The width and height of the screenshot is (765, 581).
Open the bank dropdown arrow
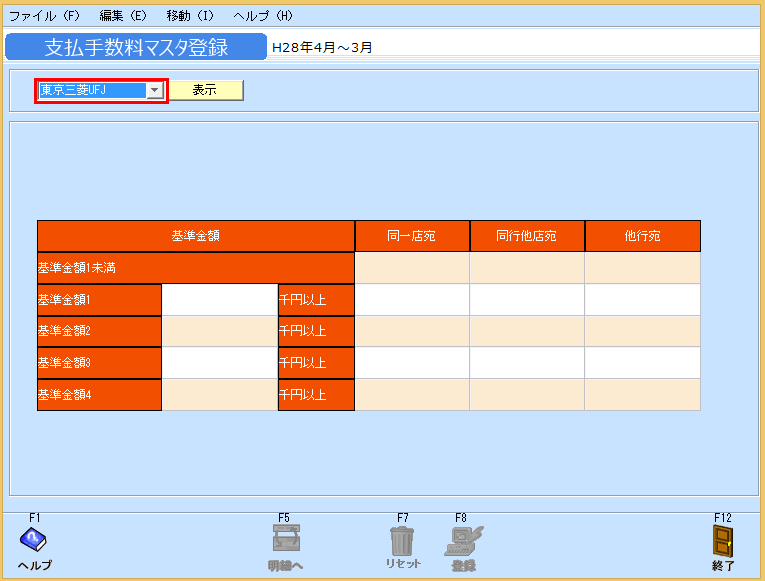coord(154,91)
